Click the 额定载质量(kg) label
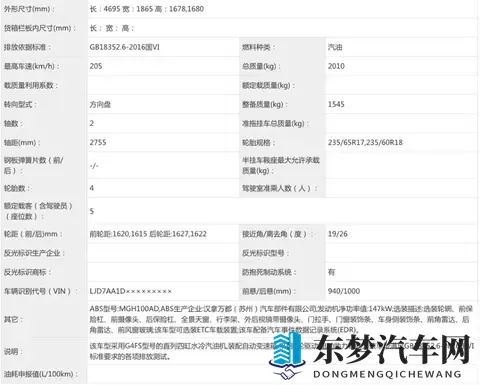480x385 pixels. tap(269, 85)
